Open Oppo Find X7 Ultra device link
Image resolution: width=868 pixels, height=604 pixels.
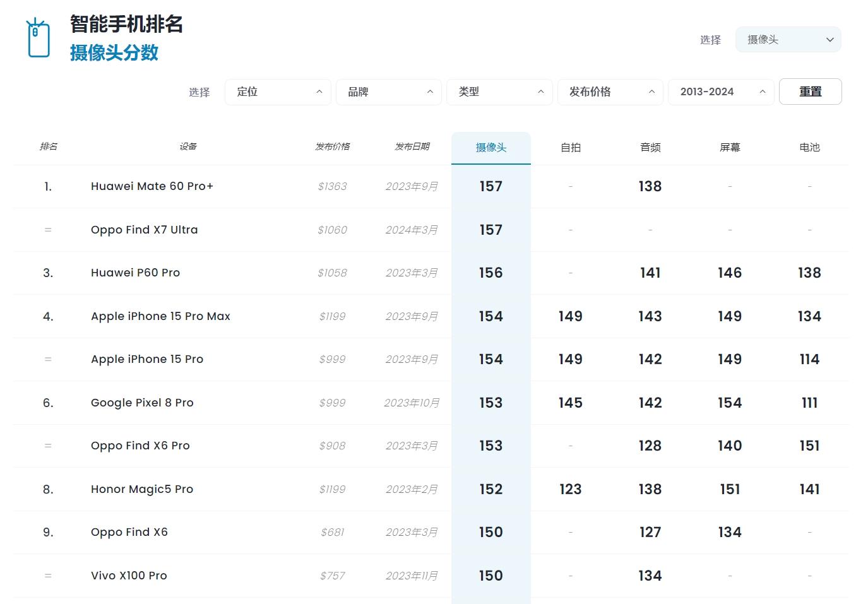click(x=144, y=230)
